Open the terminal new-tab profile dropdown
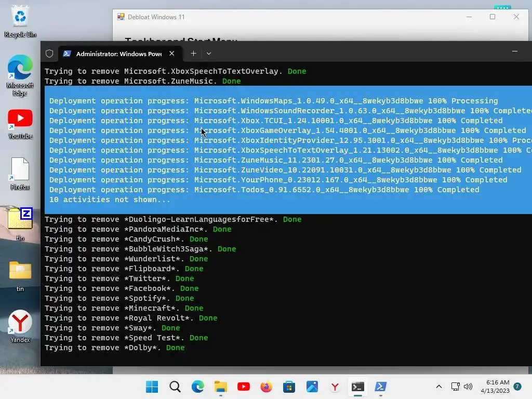This screenshot has height=399, width=532. coord(209,54)
